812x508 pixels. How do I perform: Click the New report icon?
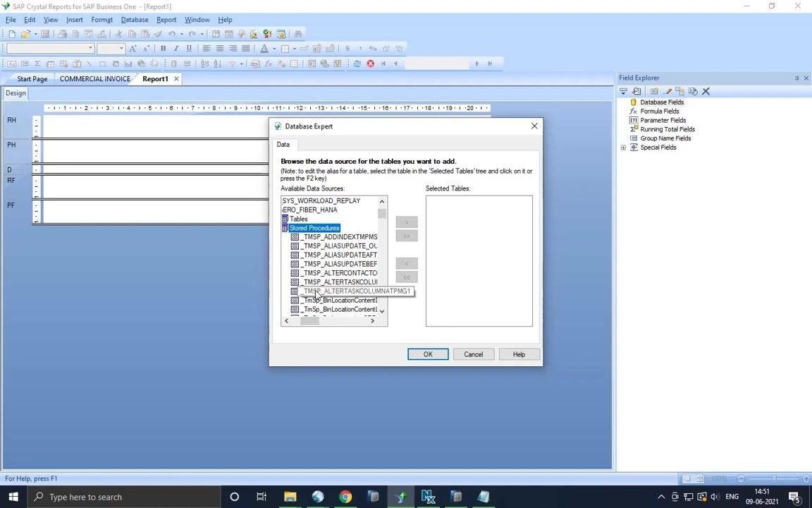[11, 34]
